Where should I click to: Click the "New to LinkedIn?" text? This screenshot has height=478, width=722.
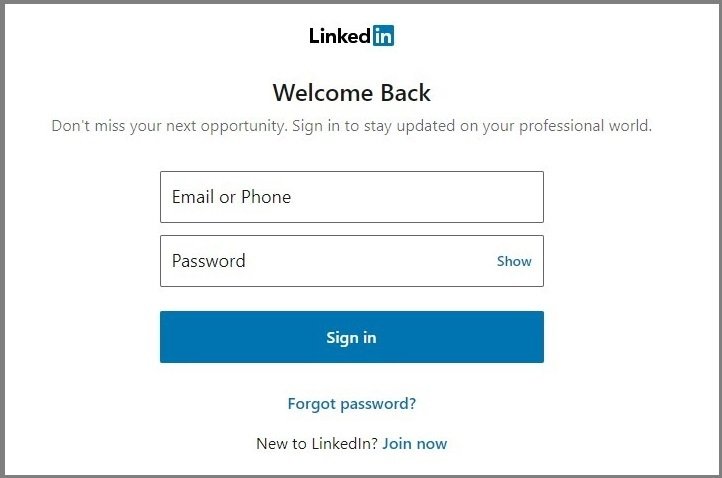pyautogui.click(x=317, y=443)
